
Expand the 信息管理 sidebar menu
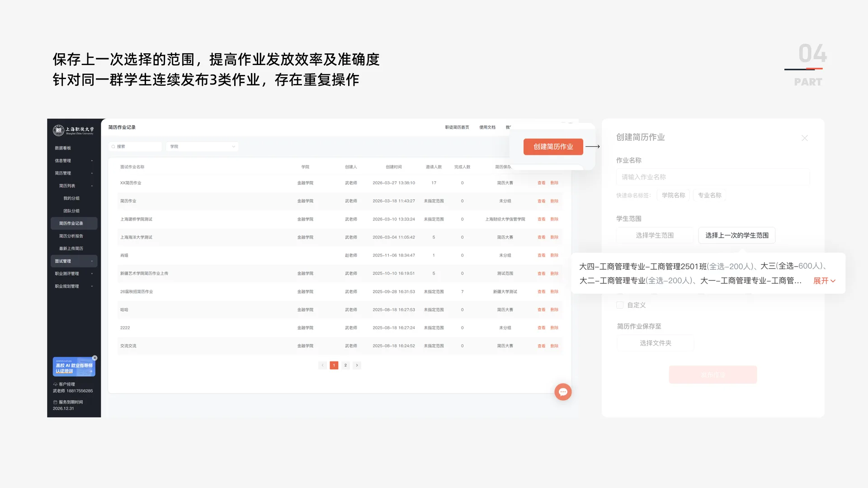tap(74, 160)
